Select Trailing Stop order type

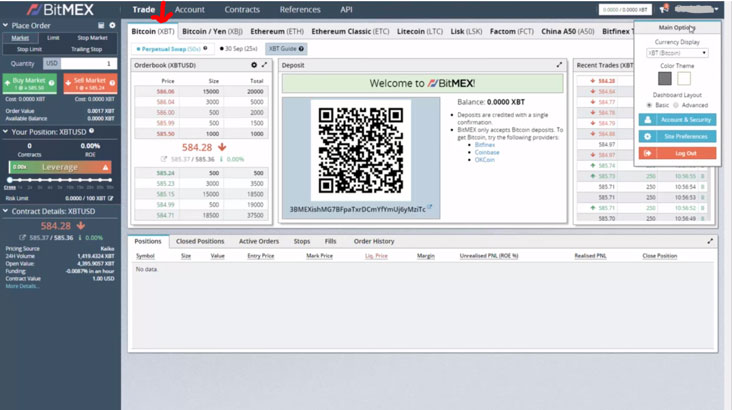[86, 49]
